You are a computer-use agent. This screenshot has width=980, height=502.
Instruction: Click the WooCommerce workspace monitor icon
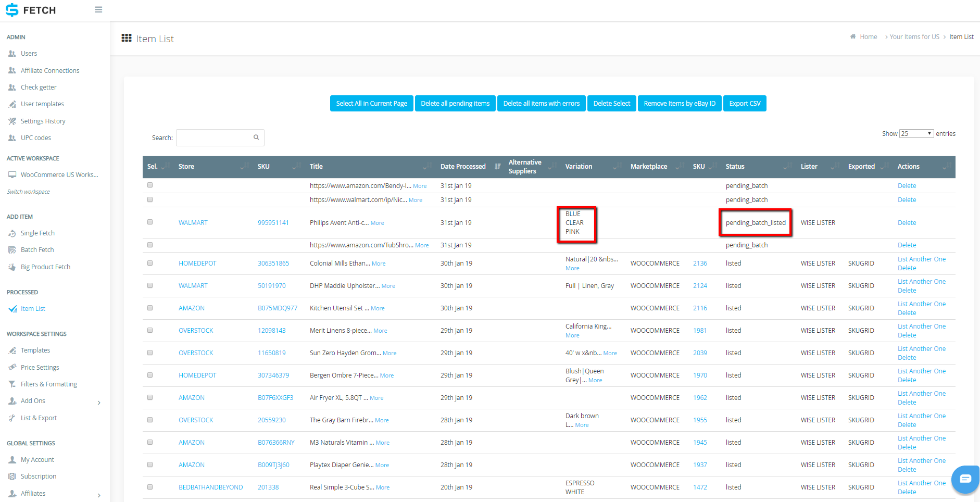point(12,175)
